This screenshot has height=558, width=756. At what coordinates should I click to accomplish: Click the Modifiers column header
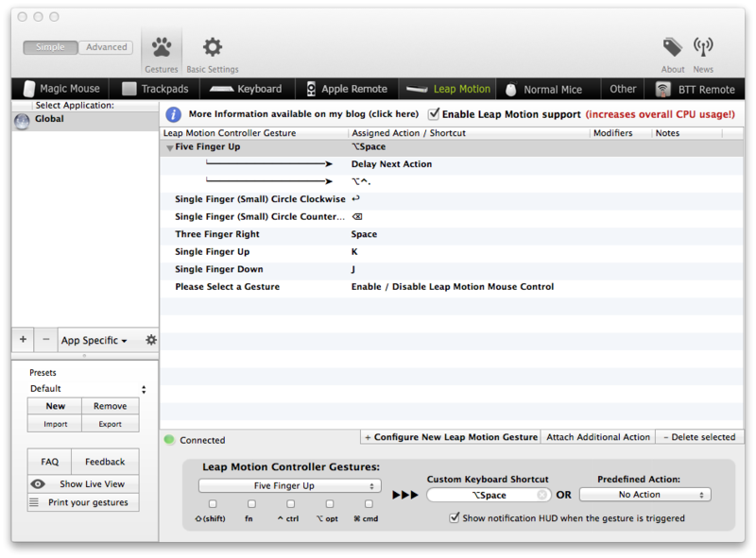point(621,133)
